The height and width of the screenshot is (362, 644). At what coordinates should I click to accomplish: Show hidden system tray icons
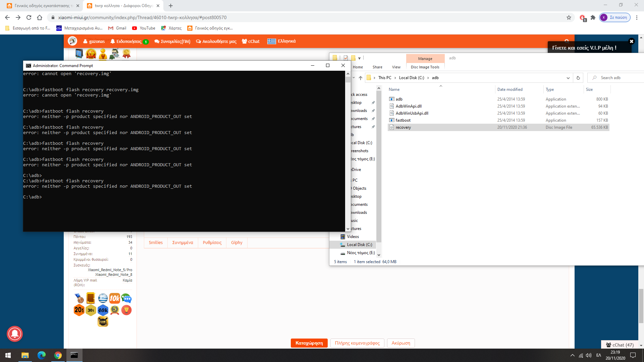572,355
